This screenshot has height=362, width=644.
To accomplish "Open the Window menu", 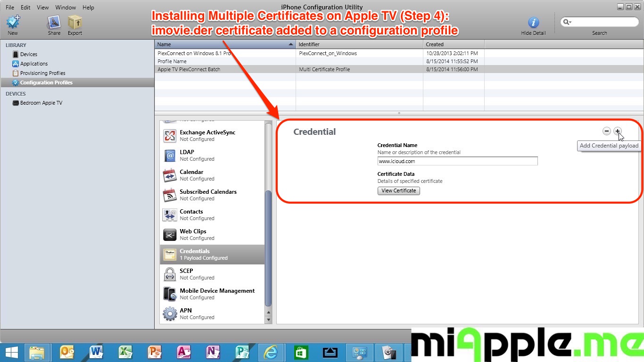I will click(x=66, y=8).
